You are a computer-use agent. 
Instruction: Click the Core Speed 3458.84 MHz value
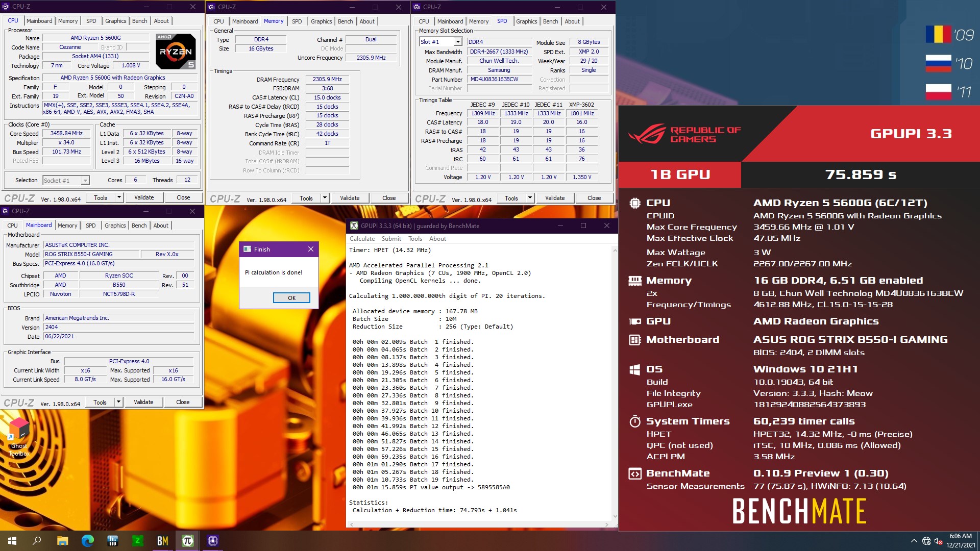[x=66, y=133]
